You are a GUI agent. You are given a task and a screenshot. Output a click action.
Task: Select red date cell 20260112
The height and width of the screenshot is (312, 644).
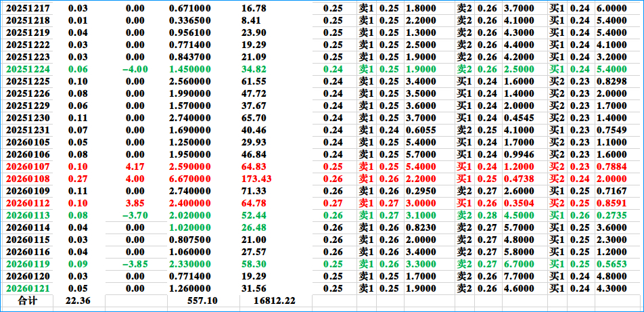[26, 203]
